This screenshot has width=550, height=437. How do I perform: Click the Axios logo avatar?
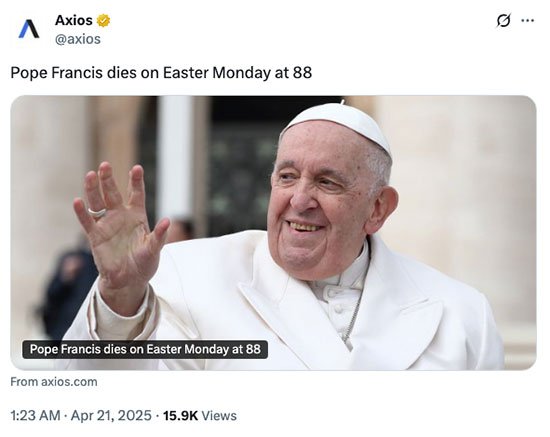coord(29,29)
